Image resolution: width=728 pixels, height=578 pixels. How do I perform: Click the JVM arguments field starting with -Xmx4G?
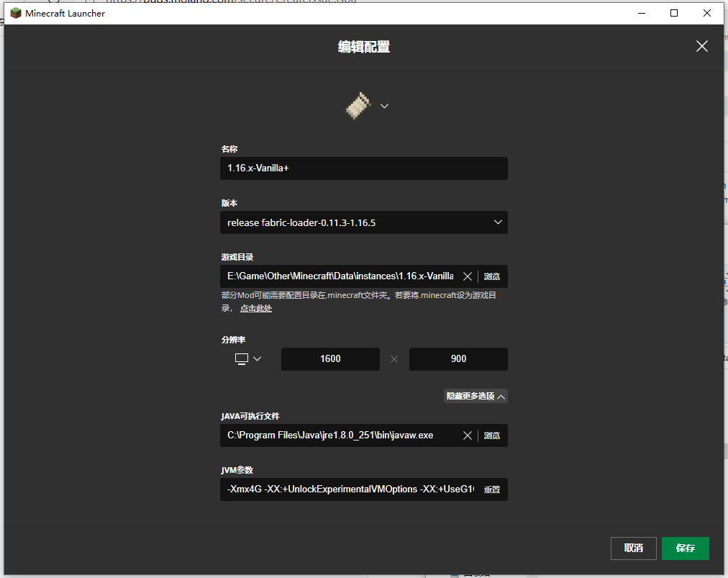345,489
